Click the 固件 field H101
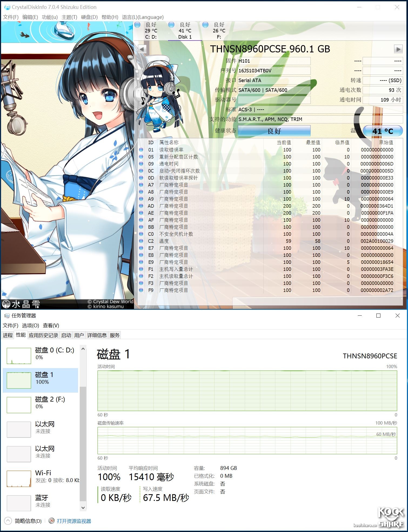This screenshot has height=532, width=408. [x=274, y=61]
